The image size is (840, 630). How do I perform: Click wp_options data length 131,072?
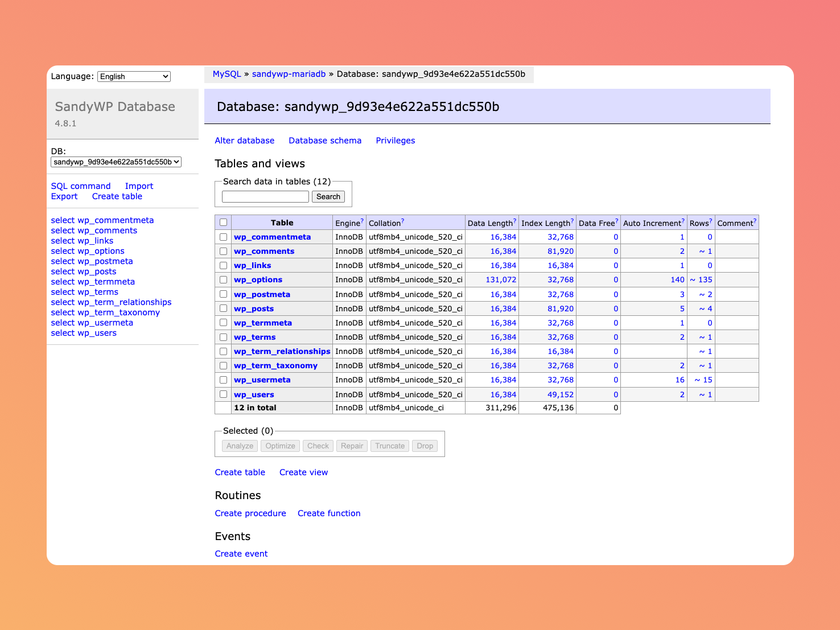pyautogui.click(x=501, y=280)
